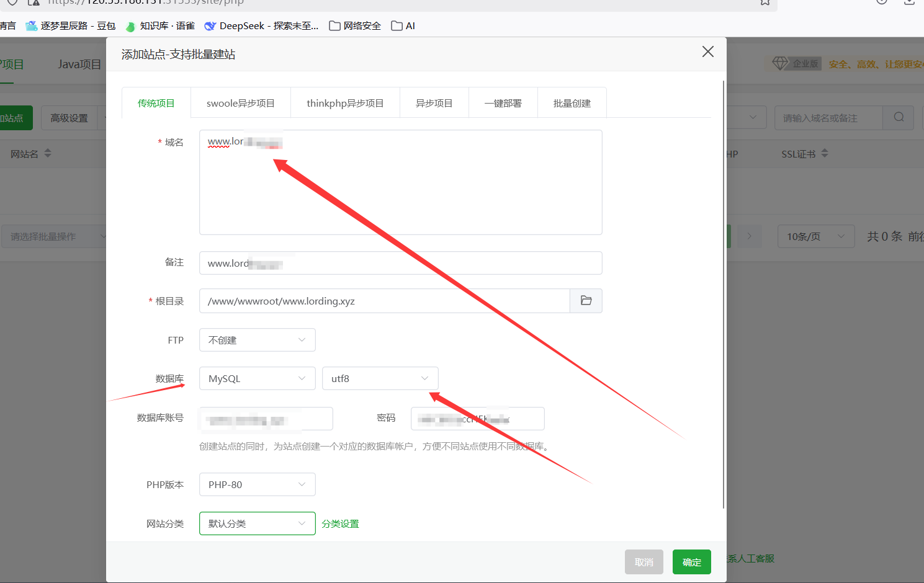This screenshot has width=924, height=583.
Task: Close the 添加站点 dialog with the X
Action: (707, 52)
